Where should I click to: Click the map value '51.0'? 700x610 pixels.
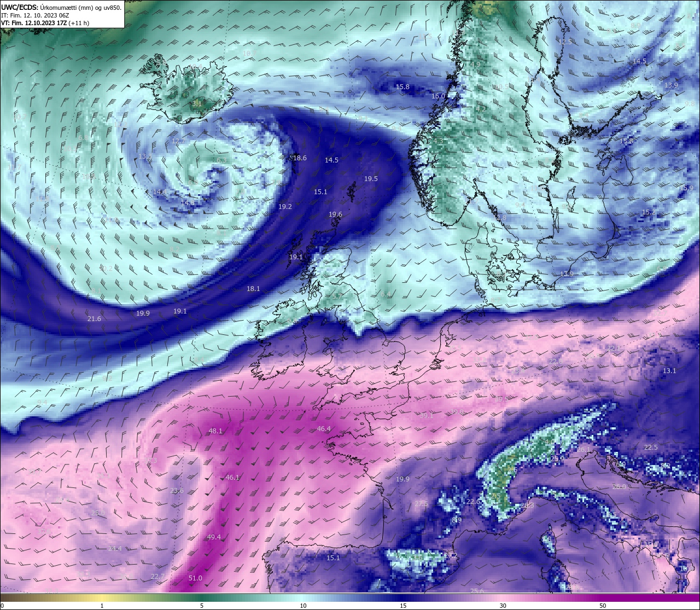pyautogui.click(x=195, y=578)
